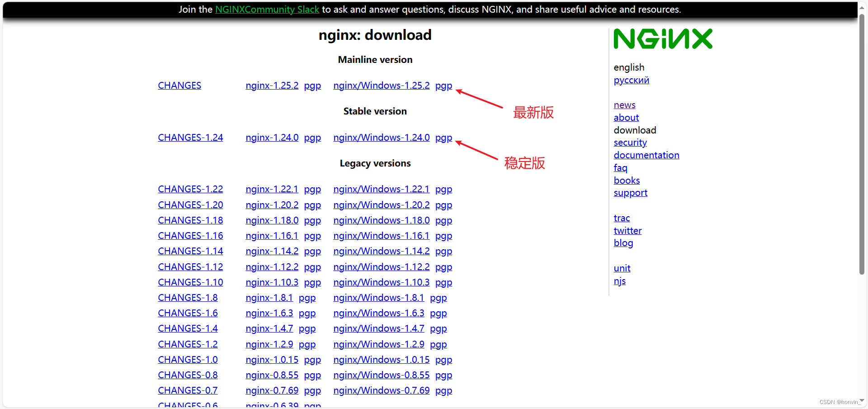Open CHANGES-1.20 link

[190, 205]
